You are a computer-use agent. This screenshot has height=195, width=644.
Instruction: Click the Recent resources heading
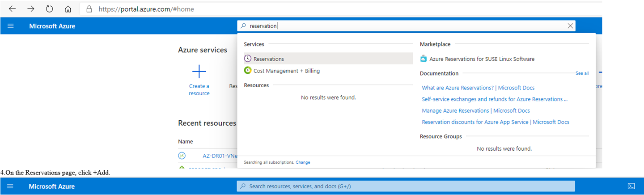point(207,123)
